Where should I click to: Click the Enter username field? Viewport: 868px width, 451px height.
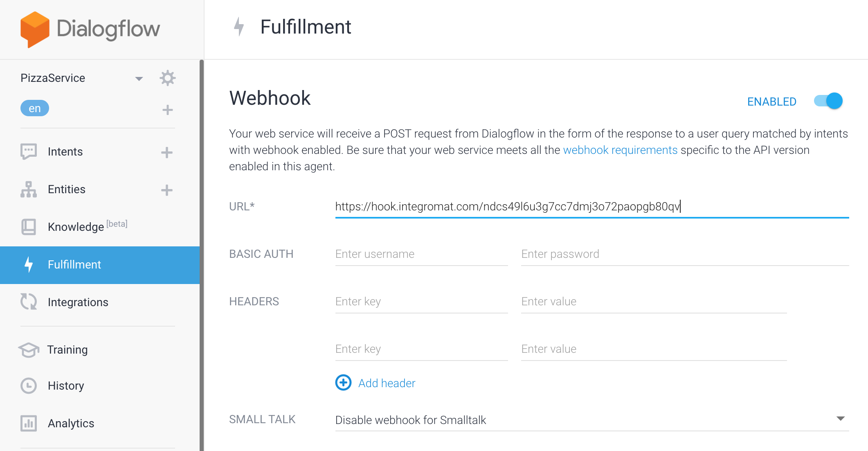[421, 254]
